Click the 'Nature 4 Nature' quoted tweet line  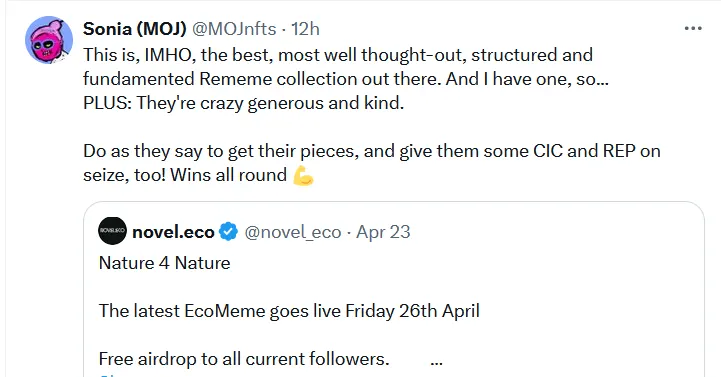[x=165, y=263]
